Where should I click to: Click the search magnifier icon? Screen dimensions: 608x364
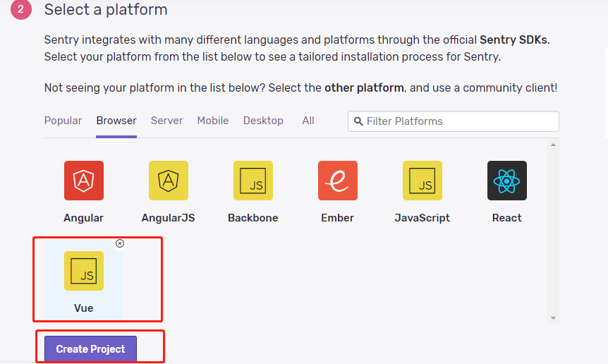coord(358,121)
